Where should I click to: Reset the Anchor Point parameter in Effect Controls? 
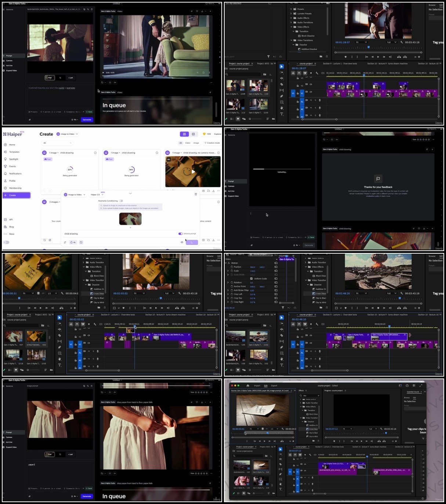point(276,286)
